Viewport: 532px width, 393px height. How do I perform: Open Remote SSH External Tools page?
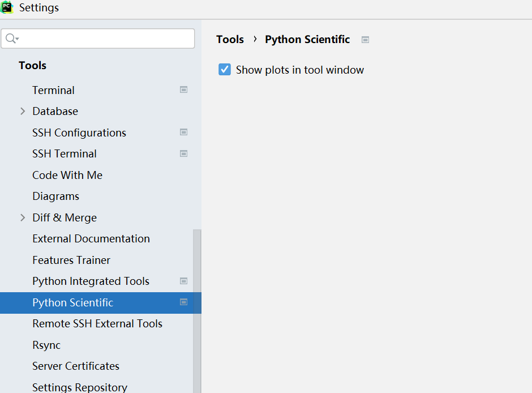tap(97, 323)
